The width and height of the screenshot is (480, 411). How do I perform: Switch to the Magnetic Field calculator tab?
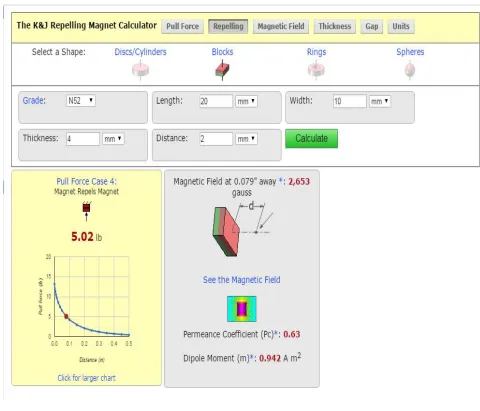(x=281, y=26)
